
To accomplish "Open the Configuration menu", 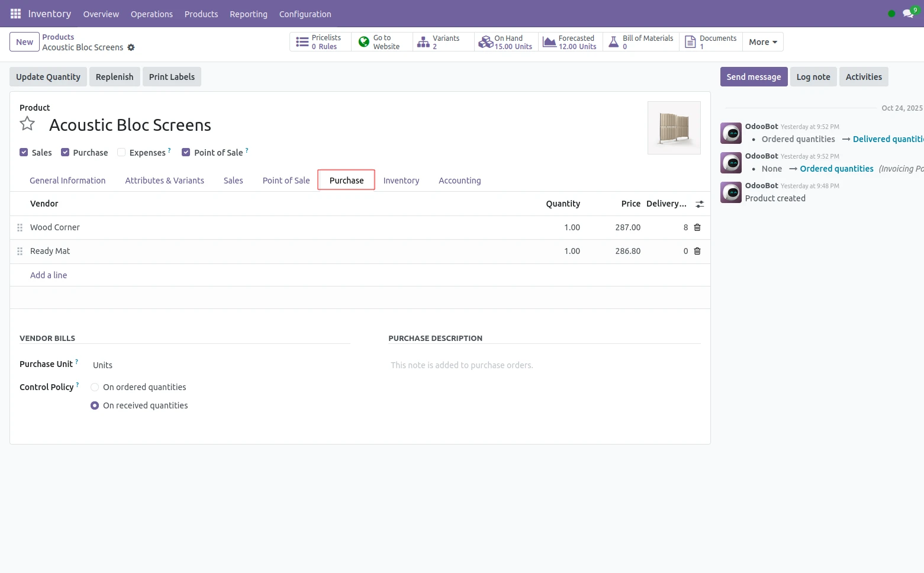I will 305,14.
